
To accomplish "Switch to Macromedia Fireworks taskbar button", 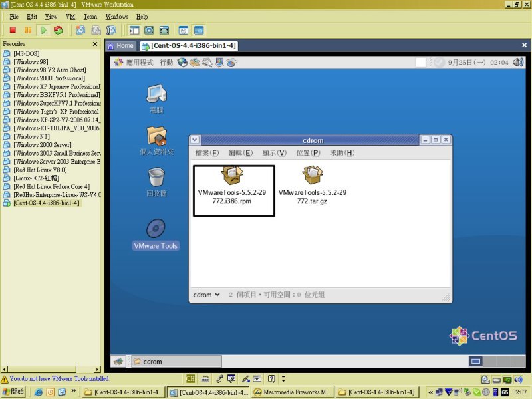I will click(293, 392).
